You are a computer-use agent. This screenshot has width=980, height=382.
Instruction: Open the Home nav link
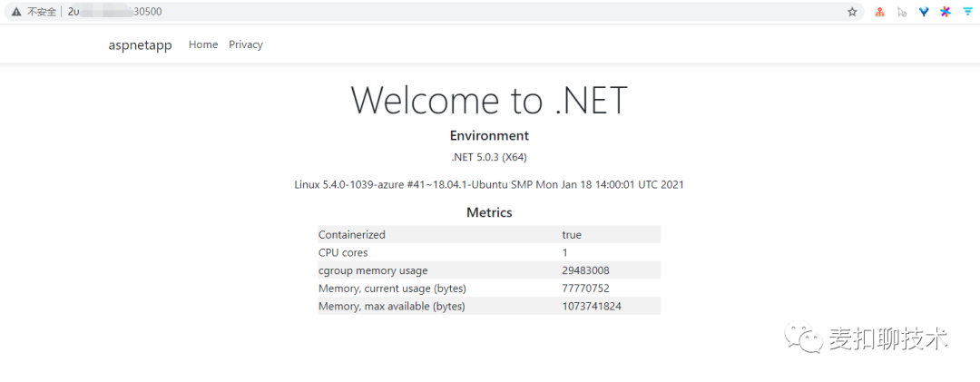click(x=203, y=44)
